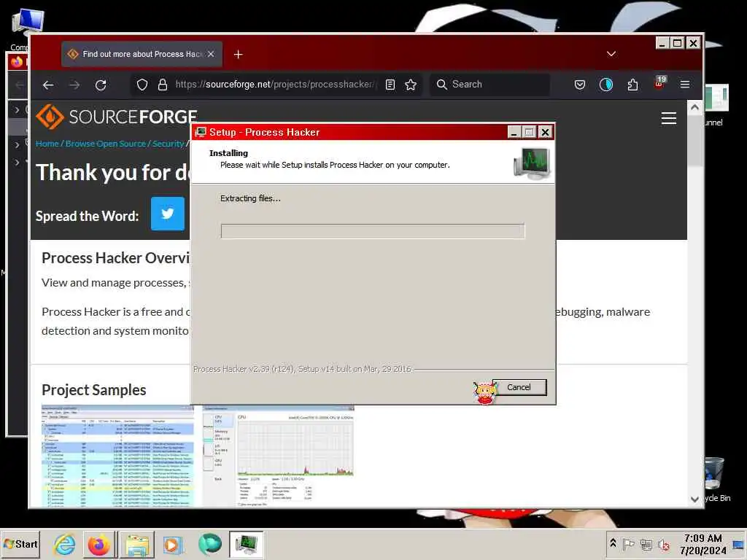Expand the third tree chevron in the background window
The image size is (747, 560).
tap(18, 163)
